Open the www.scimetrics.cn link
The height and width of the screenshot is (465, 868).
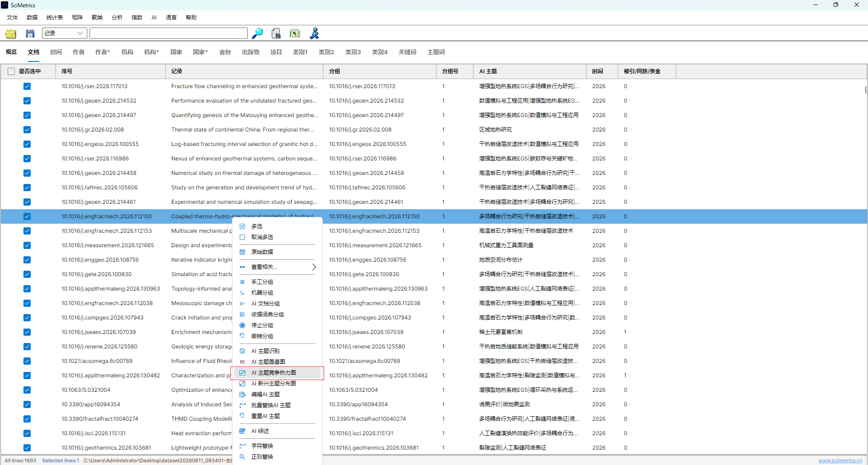[x=840, y=460]
